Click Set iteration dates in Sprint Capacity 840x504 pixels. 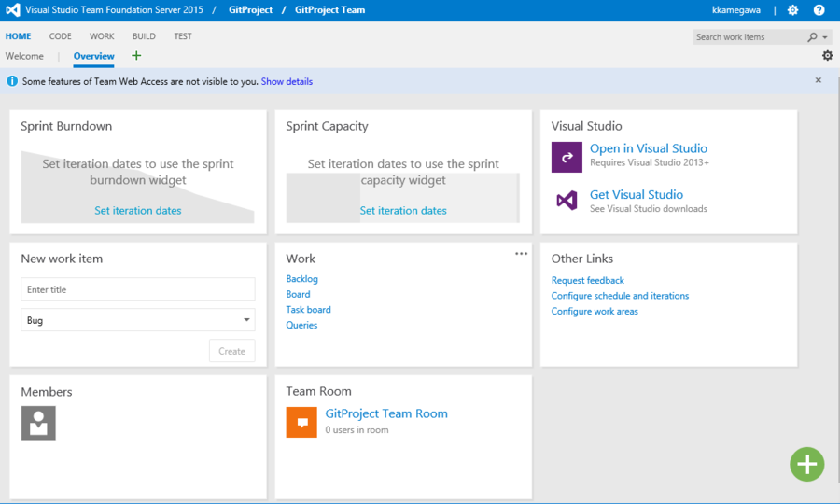click(403, 211)
